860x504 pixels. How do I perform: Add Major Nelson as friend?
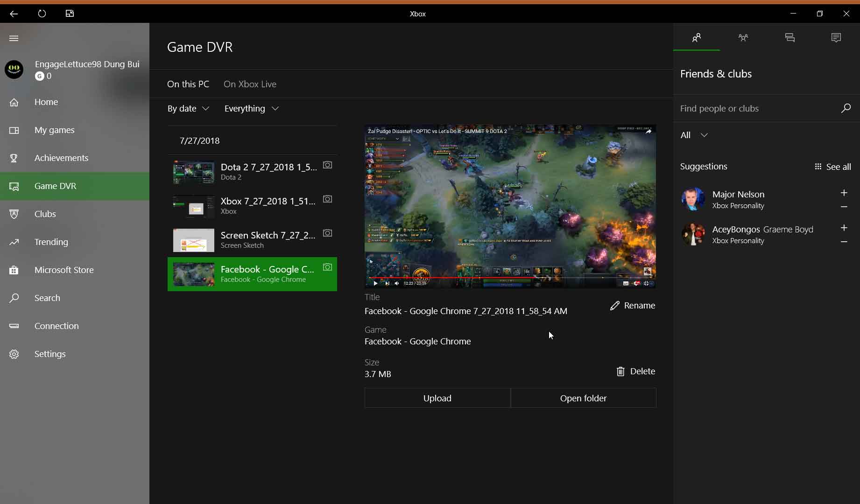click(844, 193)
